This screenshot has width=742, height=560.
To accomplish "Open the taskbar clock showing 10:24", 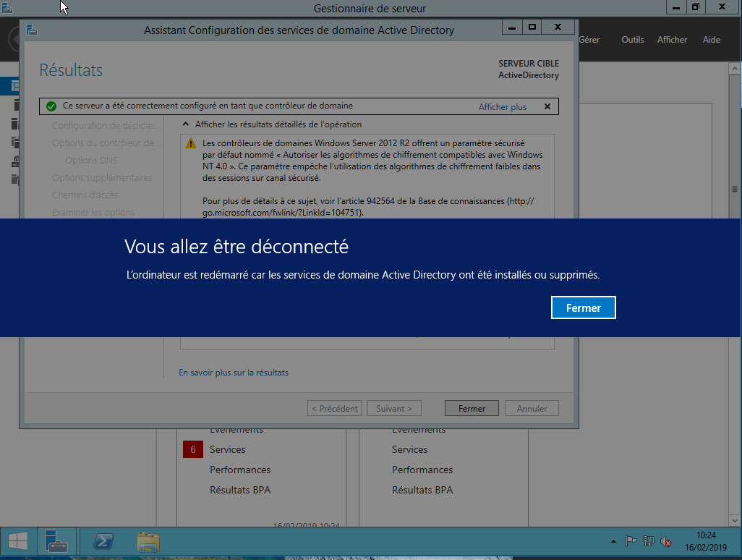I will (706, 541).
